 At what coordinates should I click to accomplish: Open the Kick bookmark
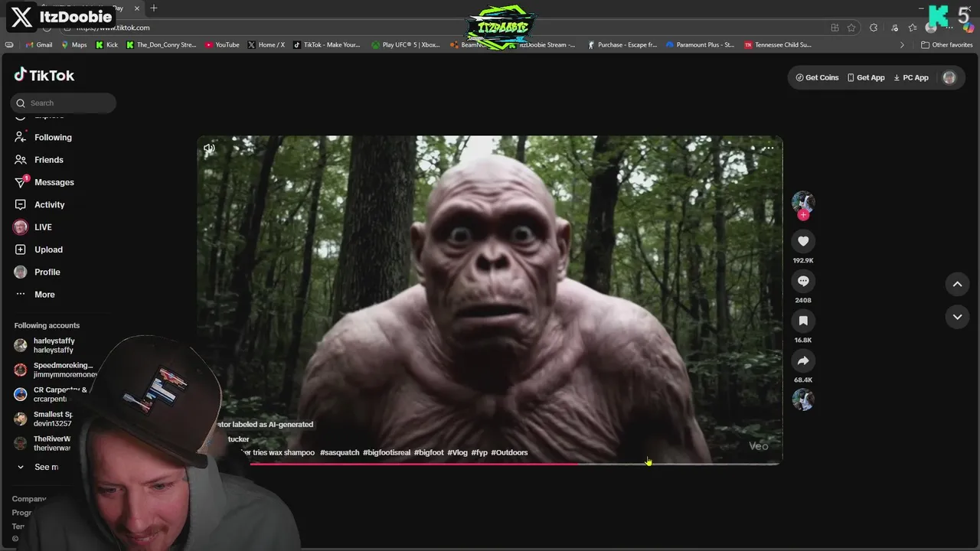pos(106,45)
